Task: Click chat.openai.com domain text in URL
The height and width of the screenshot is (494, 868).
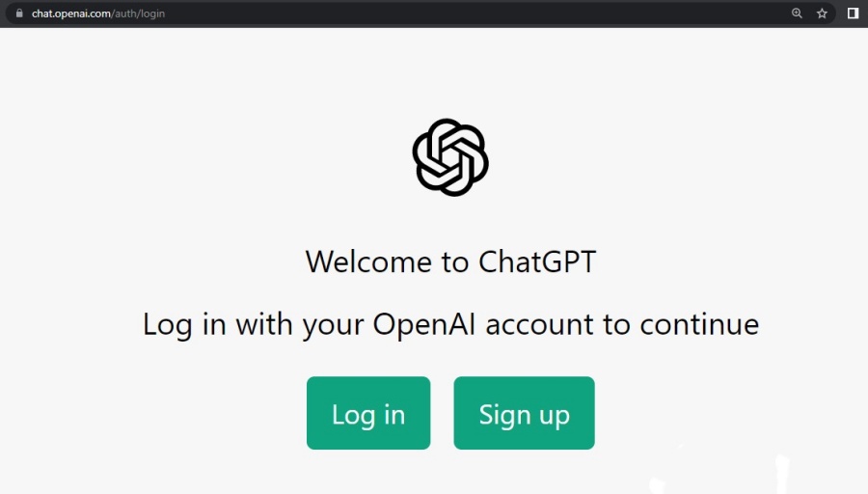Action: [71, 14]
